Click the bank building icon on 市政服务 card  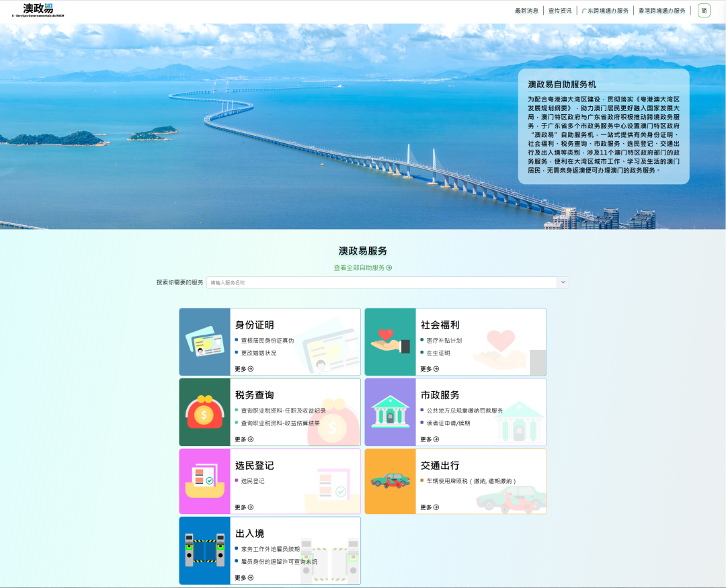pyautogui.click(x=389, y=412)
